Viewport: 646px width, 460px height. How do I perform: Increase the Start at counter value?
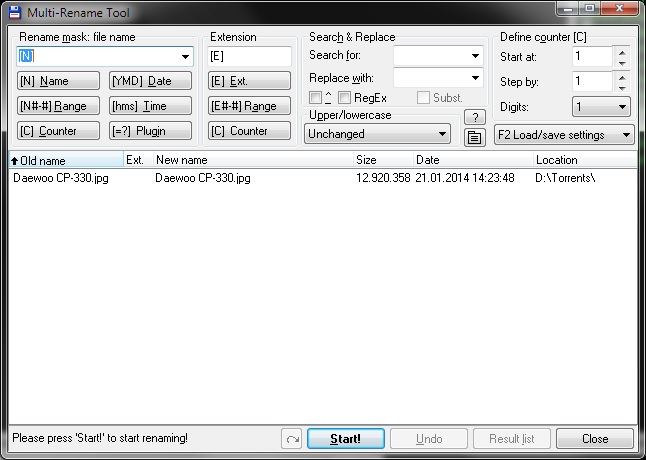pos(622,51)
